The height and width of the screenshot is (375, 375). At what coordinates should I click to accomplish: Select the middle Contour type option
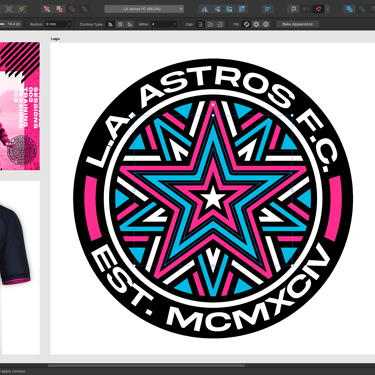pos(120,24)
